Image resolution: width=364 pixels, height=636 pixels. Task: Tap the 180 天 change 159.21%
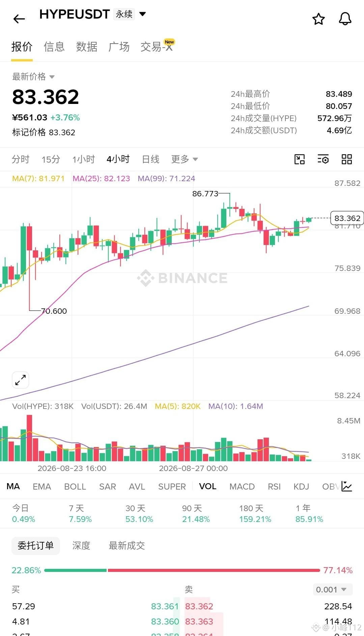pyautogui.click(x=255, y=519)
